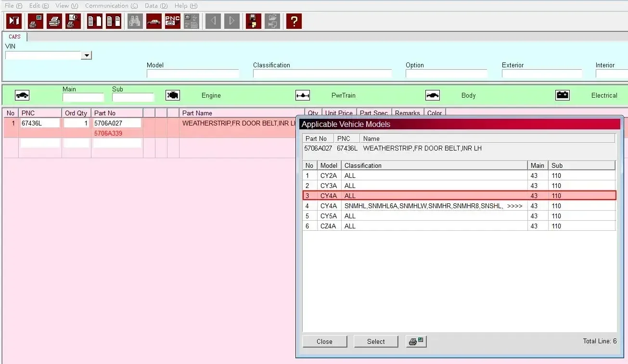Click the print preview magnifier icon
The width and height of the screenshot is (628, 364).
73,21
